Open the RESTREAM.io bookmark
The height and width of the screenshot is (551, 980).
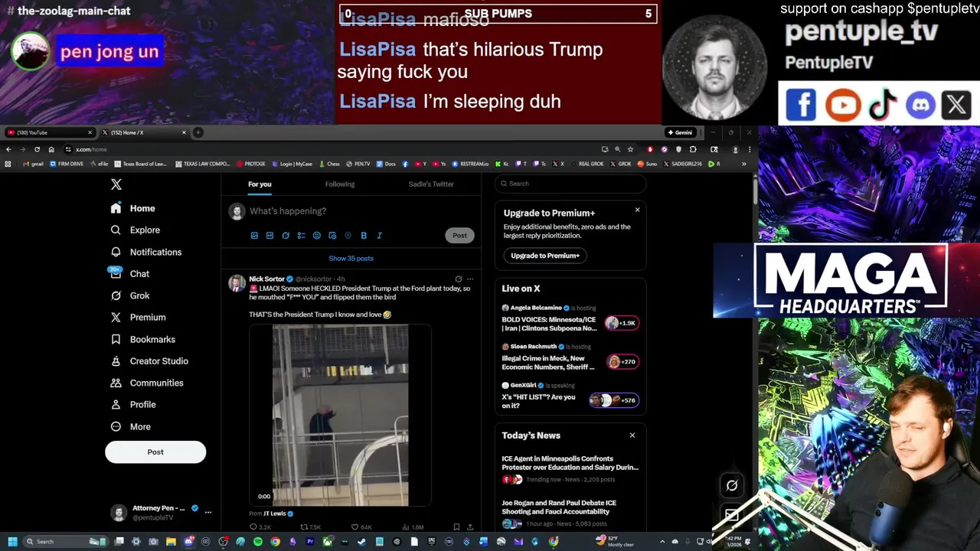tap(470, 164)
